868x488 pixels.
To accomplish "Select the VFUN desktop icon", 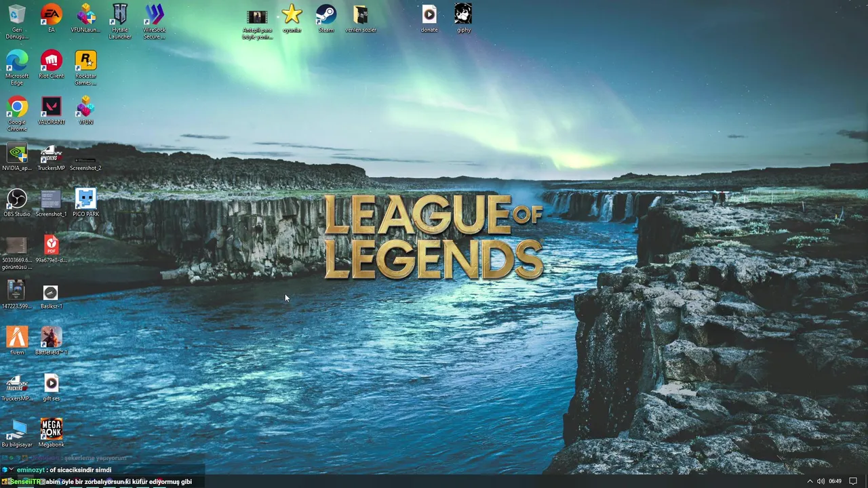I will point(85,110).
